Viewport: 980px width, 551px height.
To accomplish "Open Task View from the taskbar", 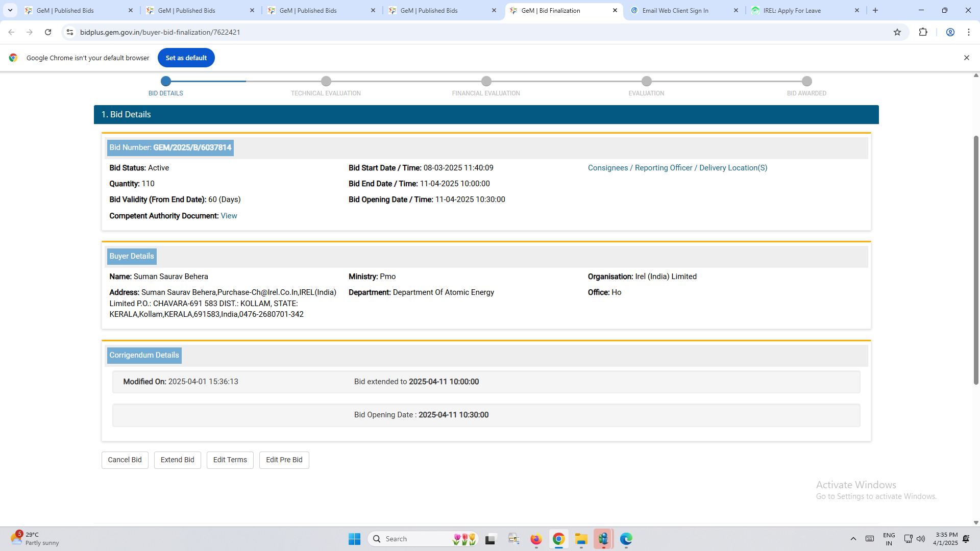I will 491,539.
